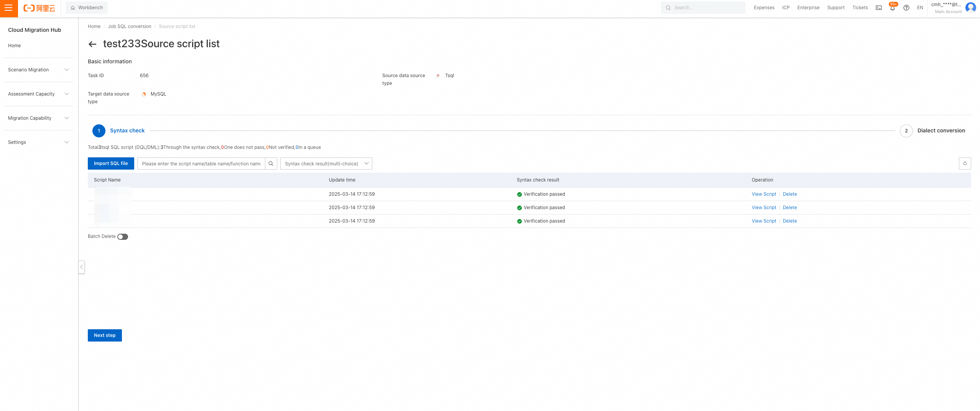The height and width of the screenshot is (411, 980).
Task: Switch language via the EN selector
Action: point(920,8)
